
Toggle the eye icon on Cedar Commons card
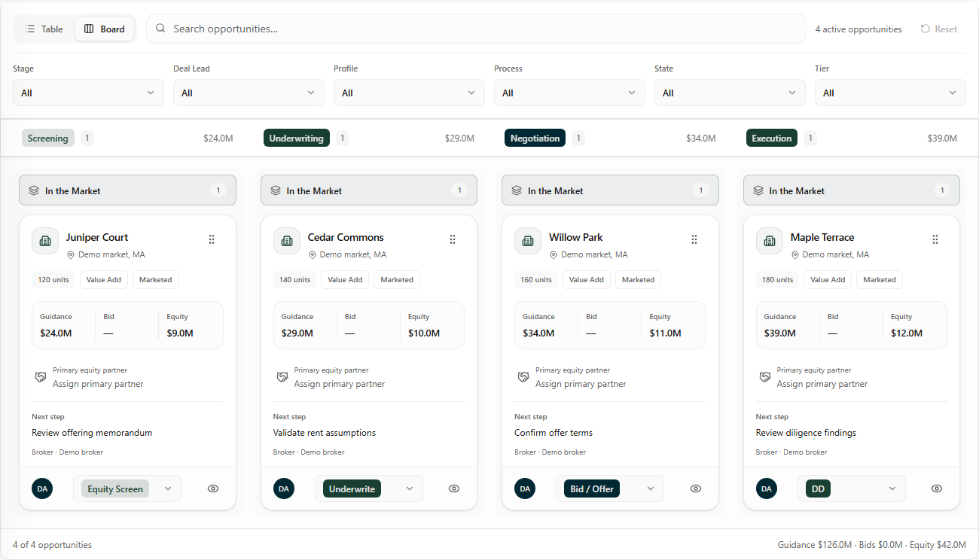[x=454, y=488]
